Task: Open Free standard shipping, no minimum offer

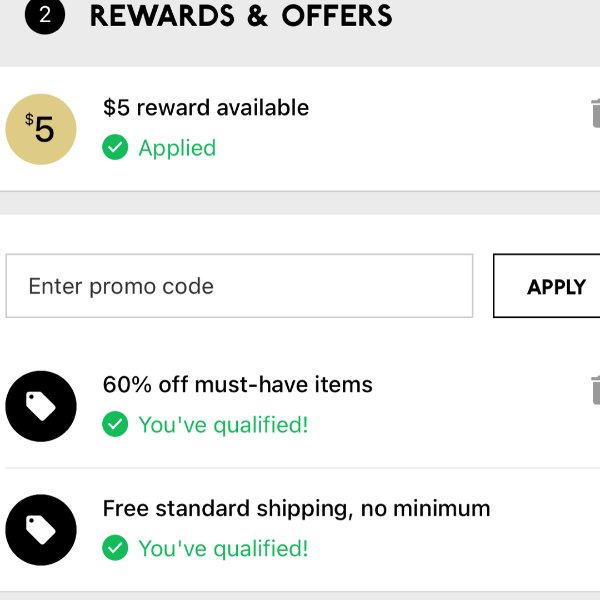Action: coord(297,509)
